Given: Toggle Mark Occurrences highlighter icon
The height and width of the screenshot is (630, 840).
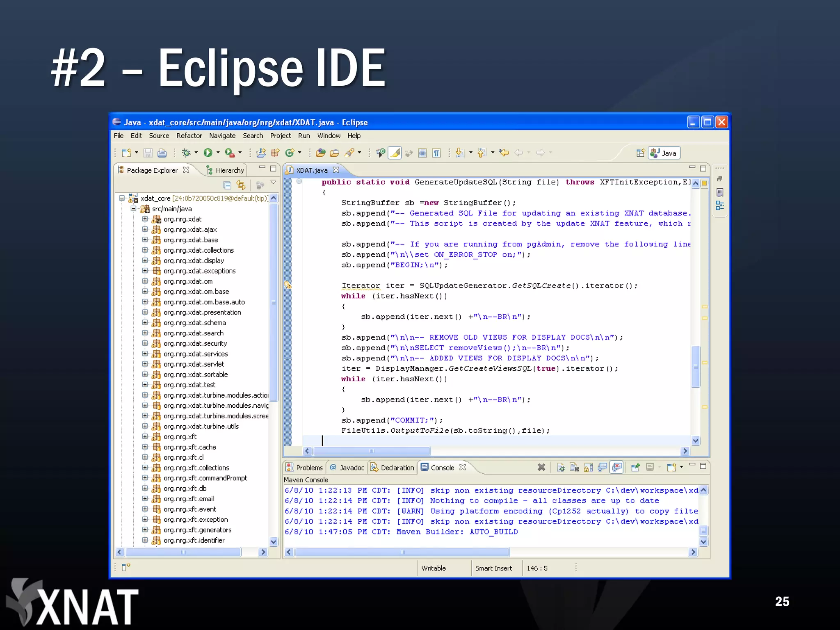Looking at the screenshot, I should coord(395,153).
